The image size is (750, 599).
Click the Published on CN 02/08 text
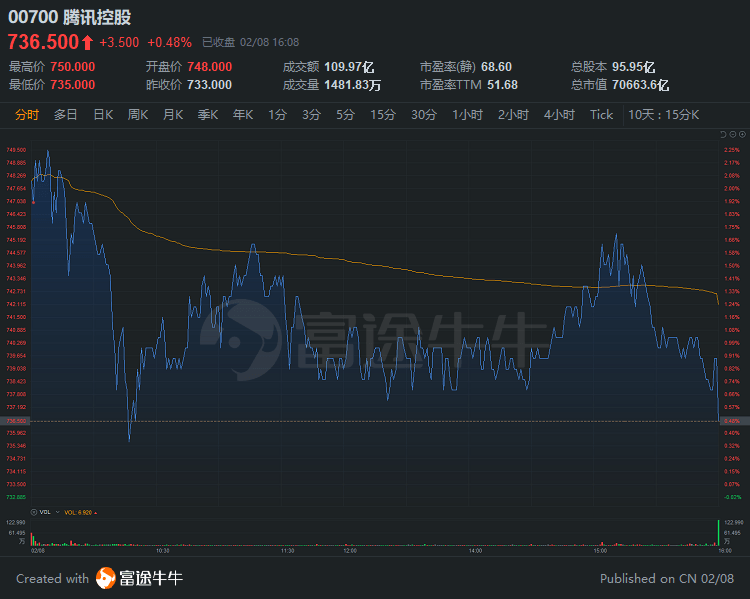tap(667, 578)
